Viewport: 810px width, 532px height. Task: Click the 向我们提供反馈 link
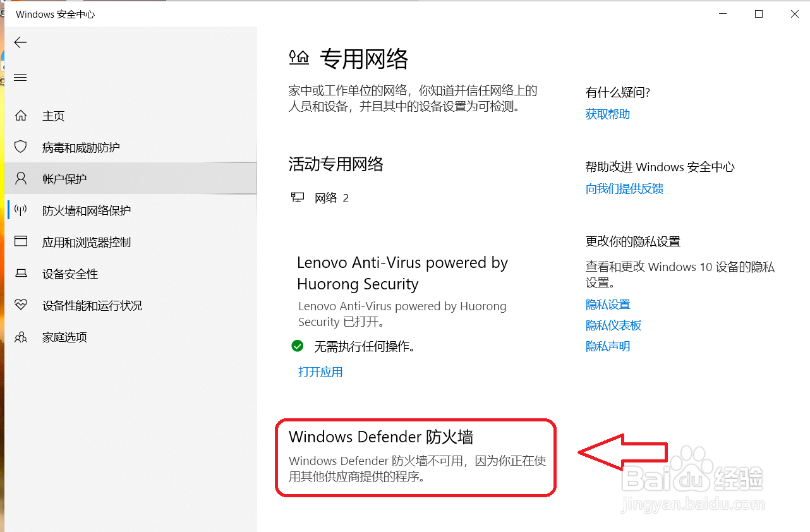[x=624, y=189]
